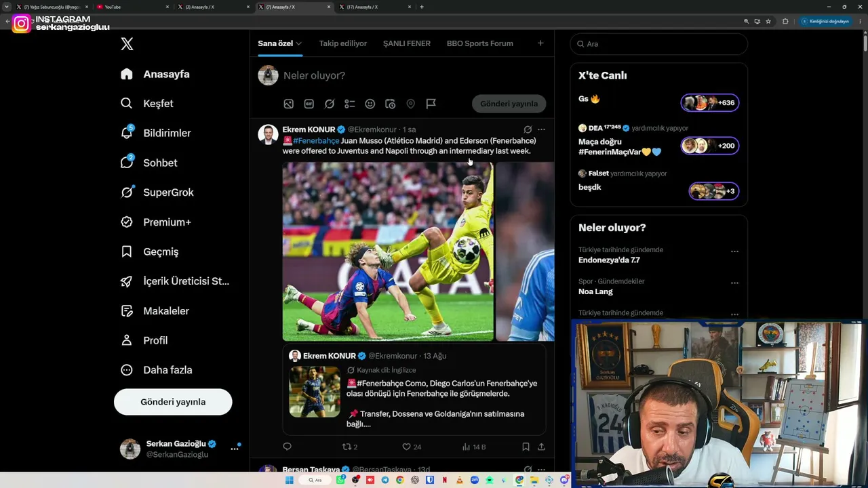Open Ekrem KONUR's profile name on post
Viewport: 868px width, 488px height.
[309, 129]
